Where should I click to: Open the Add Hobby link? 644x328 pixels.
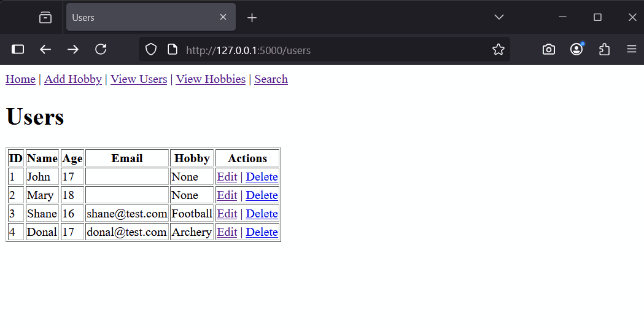pyautogui.click(x=73, y=79)
